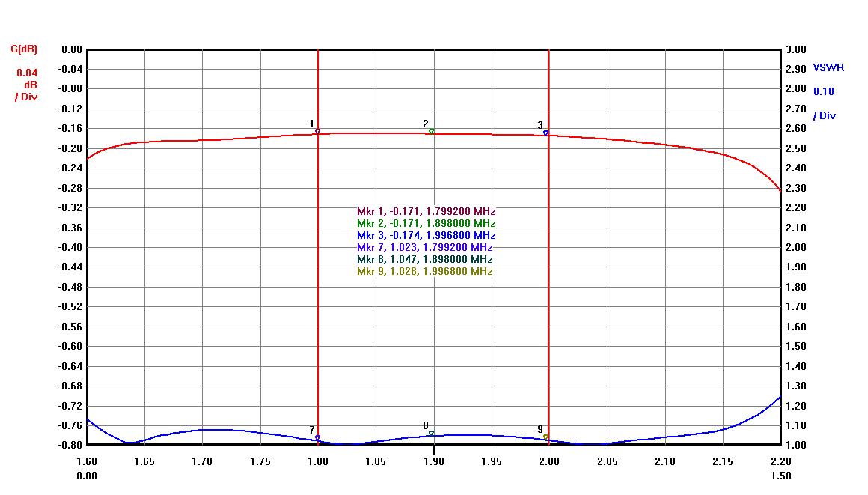
Task: Click the Mkr 1 readout line in the legend
Action: [426, 212]
